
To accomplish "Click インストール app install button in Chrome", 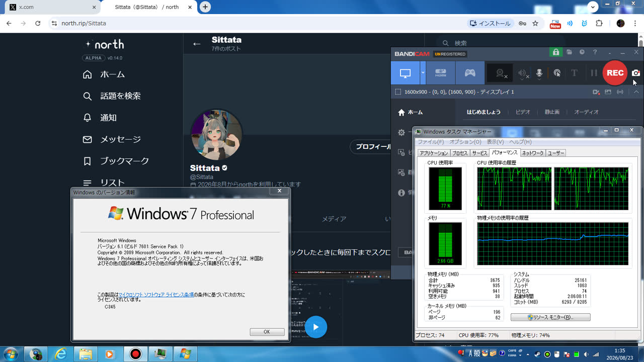I will point(490,23).
